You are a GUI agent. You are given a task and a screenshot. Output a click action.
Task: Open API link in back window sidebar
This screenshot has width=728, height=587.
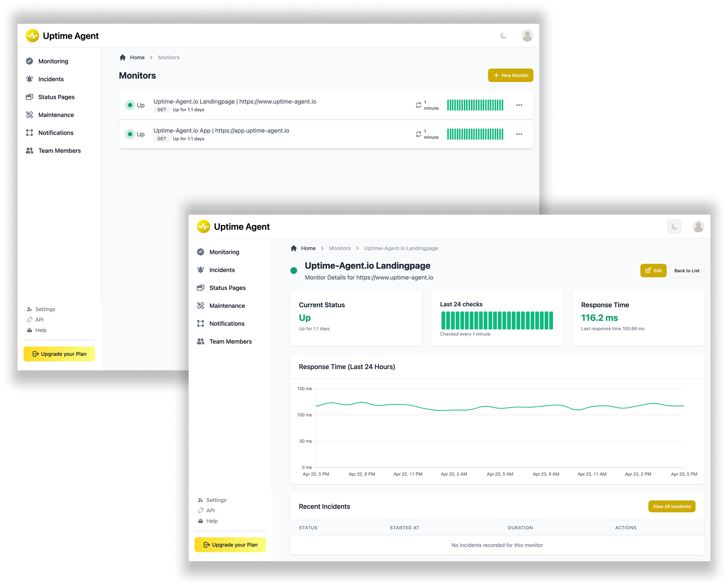point(35,319)
